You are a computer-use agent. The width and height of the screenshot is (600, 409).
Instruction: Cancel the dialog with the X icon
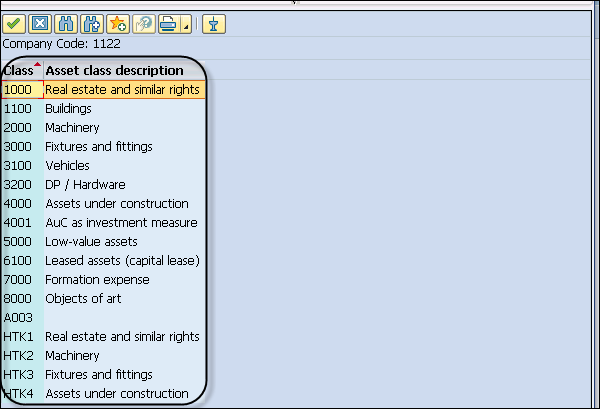point(40,24)
